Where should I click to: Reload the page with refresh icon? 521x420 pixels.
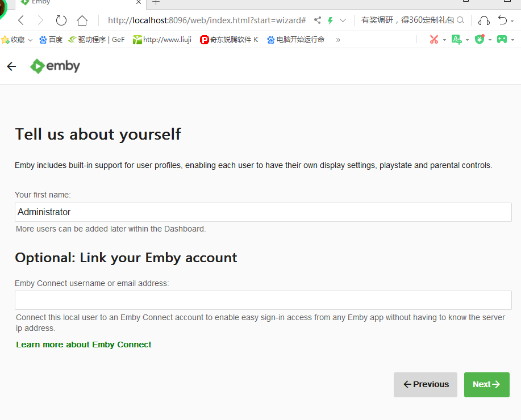[x=61, y=20]
